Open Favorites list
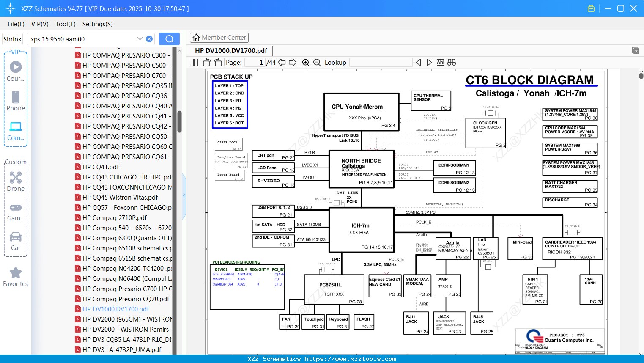Screen dimensions: 644x363 [16, 277]
